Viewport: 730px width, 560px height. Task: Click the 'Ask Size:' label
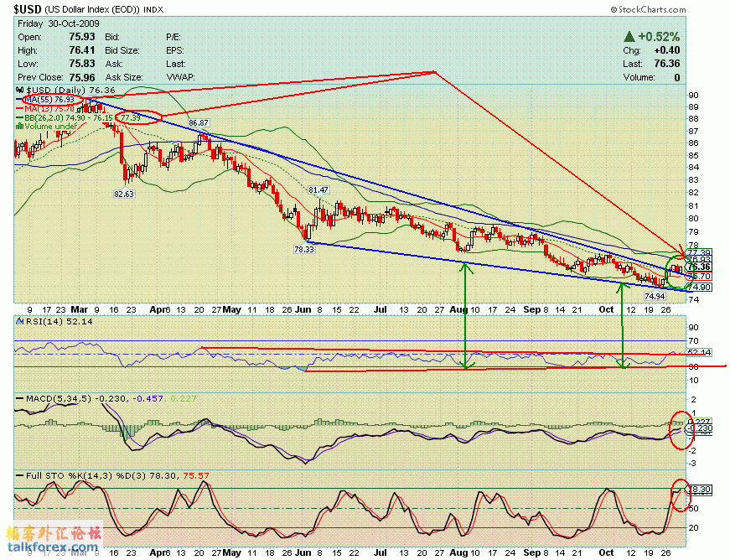click(x=124, y=77)
